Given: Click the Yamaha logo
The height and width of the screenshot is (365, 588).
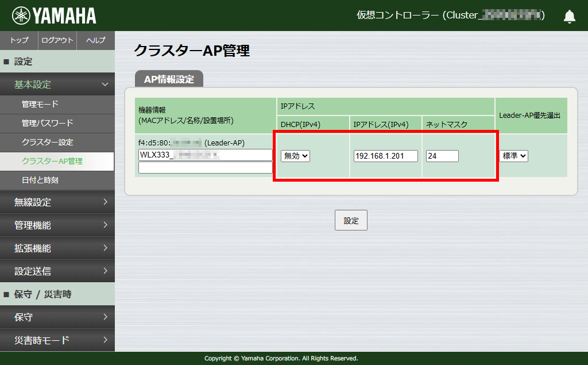Looking at the screenshot, I should point(55,16).
